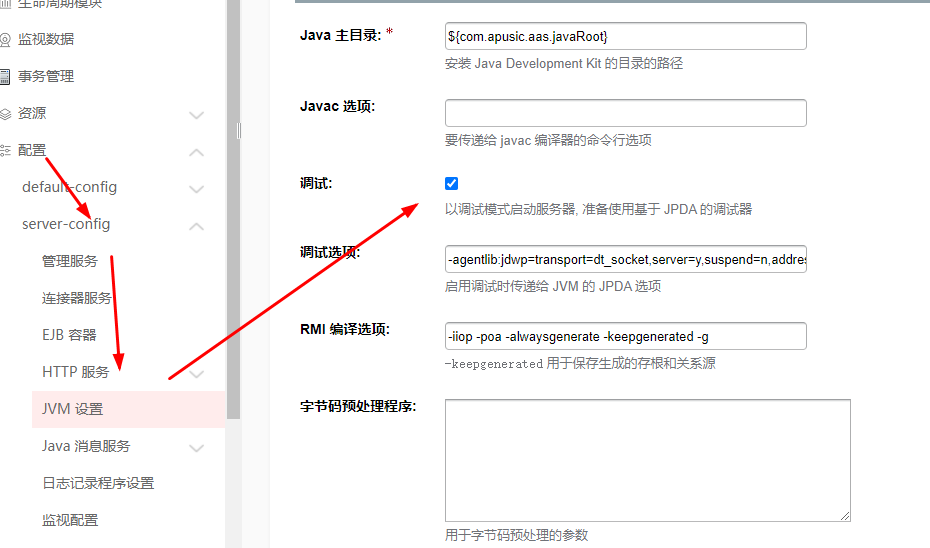The image size is (930, 548).
Task: Click the RMI 编译选项 input field
Action: [626, 336]
